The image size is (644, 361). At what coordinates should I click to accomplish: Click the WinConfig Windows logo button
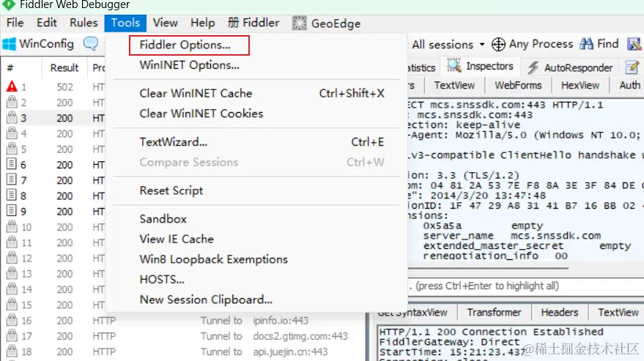[x=9, y=44]
